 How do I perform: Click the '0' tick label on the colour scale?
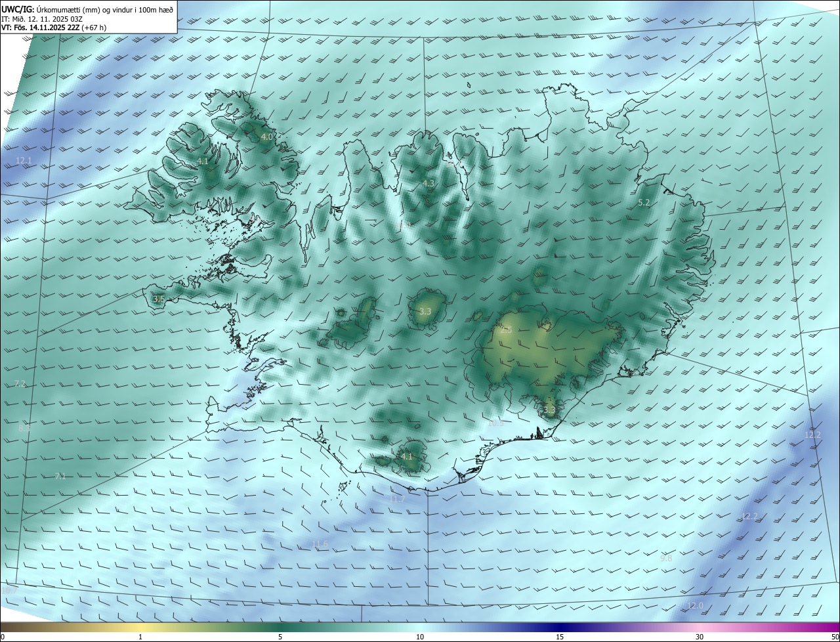pos(3,637)
